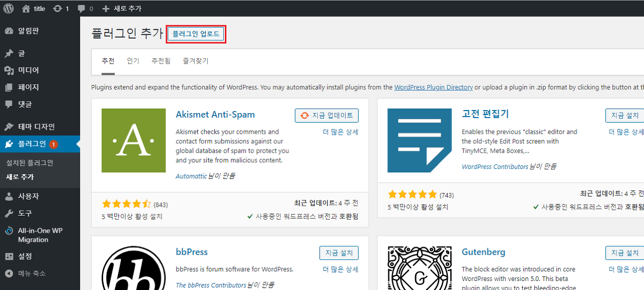The image size is (644, 290).
Task: Open 도구 tools menu in sidebar
Action: pos(40,213)
